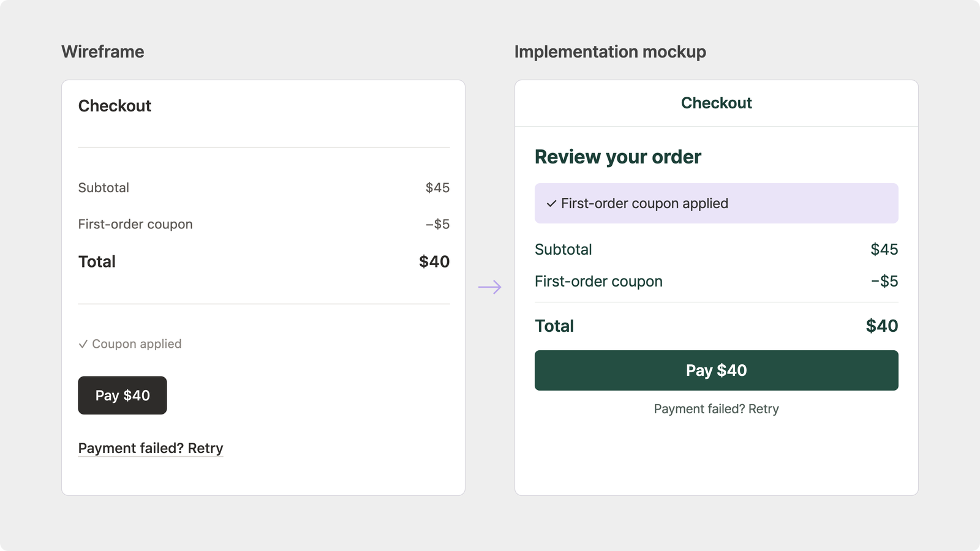Click the $45 amount in the mockup
Viewport: 980px width, 551px height.
click(884, 249)
